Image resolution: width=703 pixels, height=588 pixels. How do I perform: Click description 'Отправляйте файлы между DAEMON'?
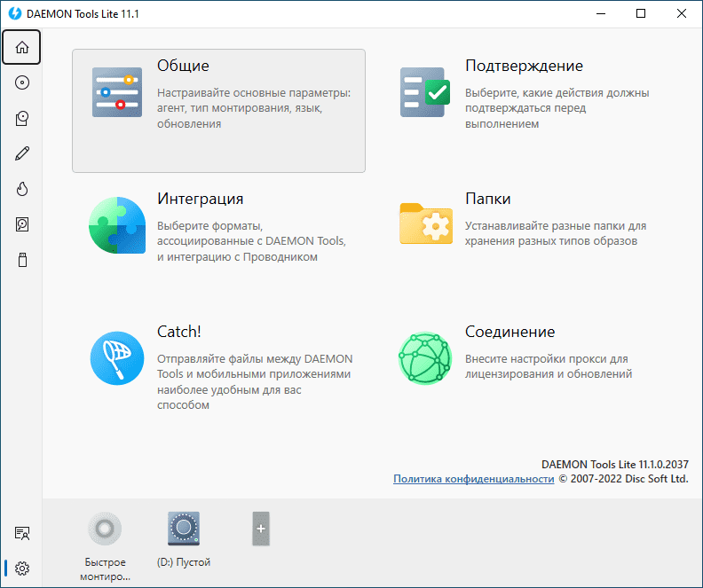coord(255,381)
